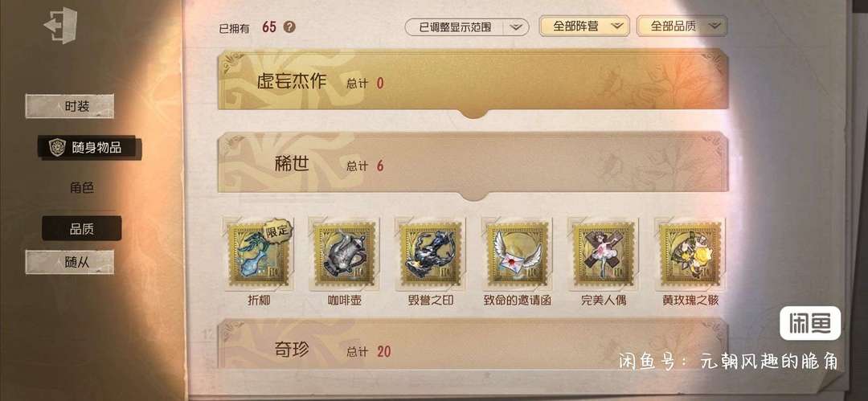Collapse the 虚妄杰作 category header

[x=473, y=82]
